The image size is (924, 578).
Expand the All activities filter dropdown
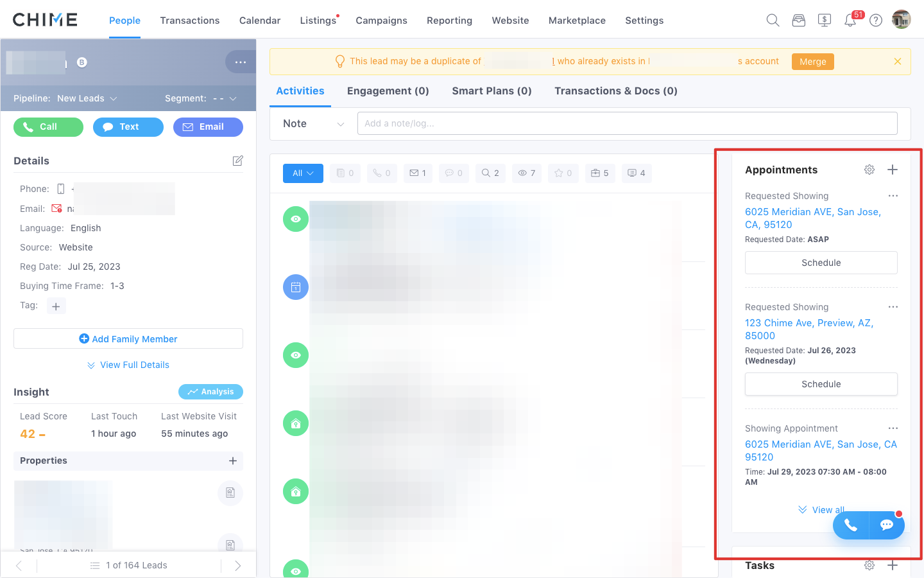point(303,173)
